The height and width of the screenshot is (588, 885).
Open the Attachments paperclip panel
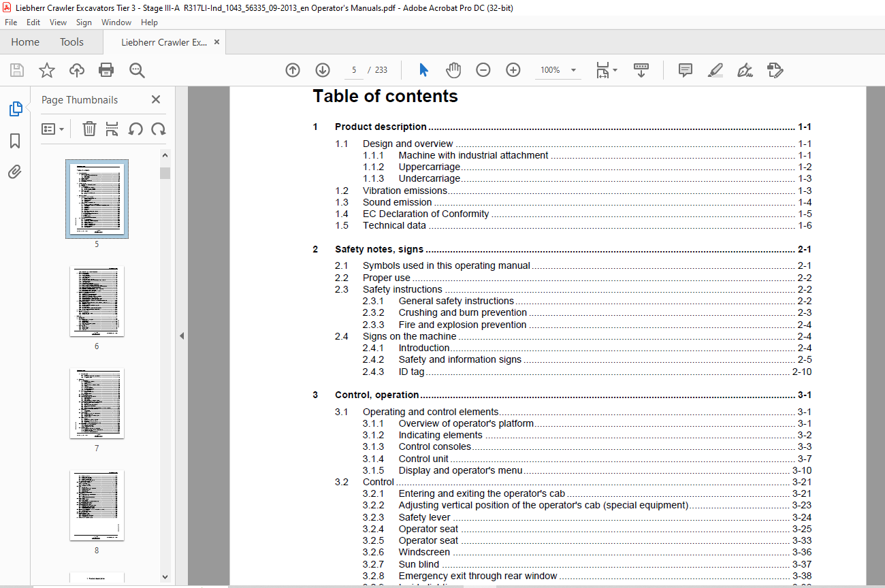(15, 171)
